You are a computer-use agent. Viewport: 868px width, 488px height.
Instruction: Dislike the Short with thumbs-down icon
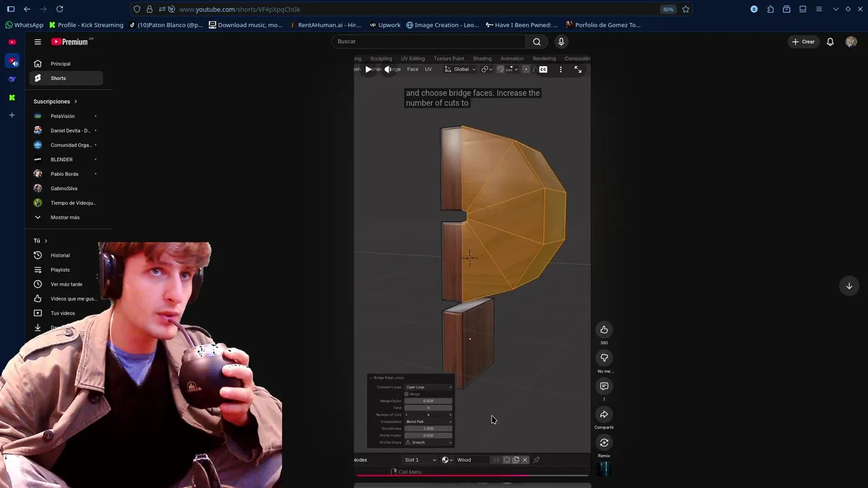click(x=604, y=358)
